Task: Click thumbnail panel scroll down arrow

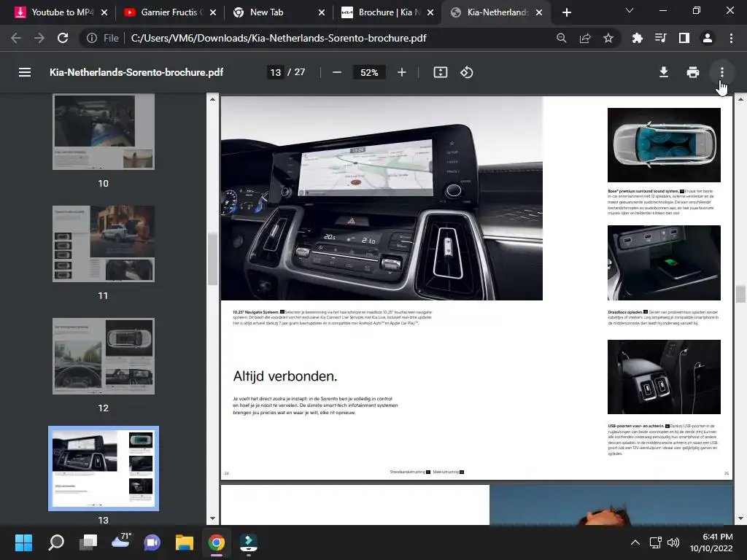Action: 212,518
